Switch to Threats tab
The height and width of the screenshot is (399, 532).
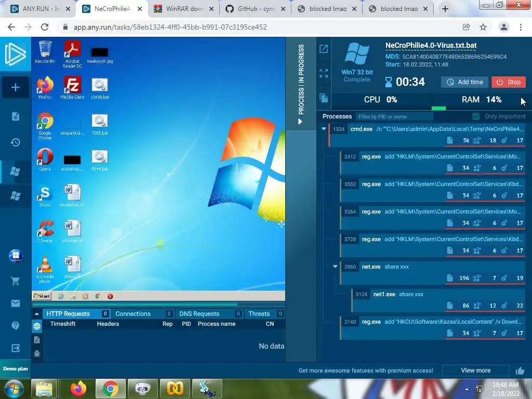click(265, 314)
